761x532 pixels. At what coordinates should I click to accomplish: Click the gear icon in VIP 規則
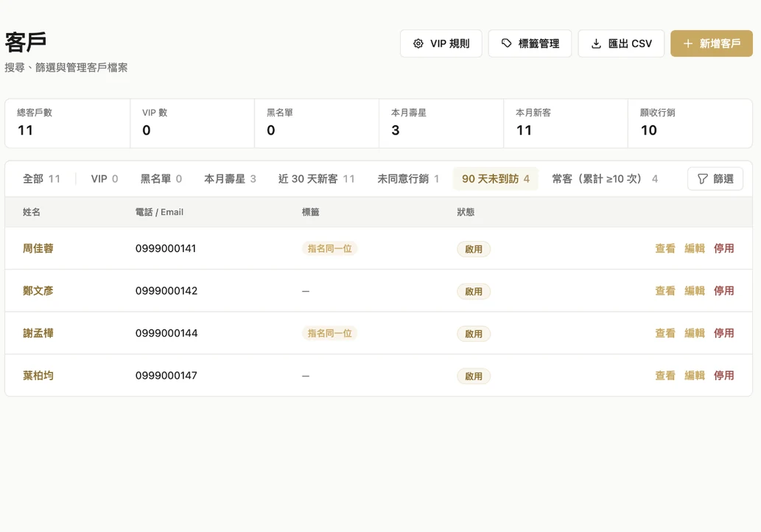[x=418, y=43]
